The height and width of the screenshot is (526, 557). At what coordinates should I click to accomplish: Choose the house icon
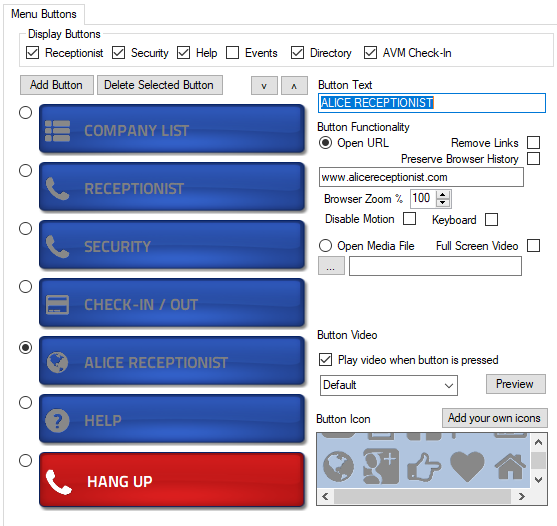510,466
